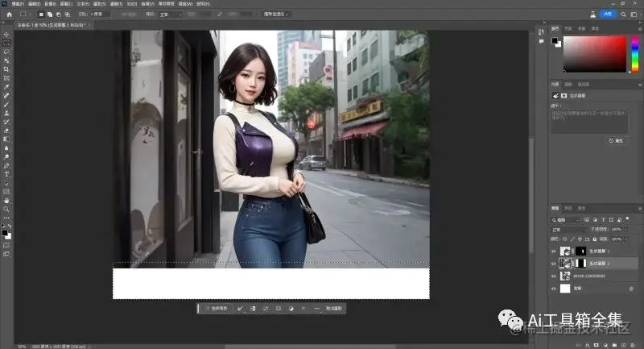644x349 pixels.
Task: Pick a color in the red color field
Action: (594, 54)
